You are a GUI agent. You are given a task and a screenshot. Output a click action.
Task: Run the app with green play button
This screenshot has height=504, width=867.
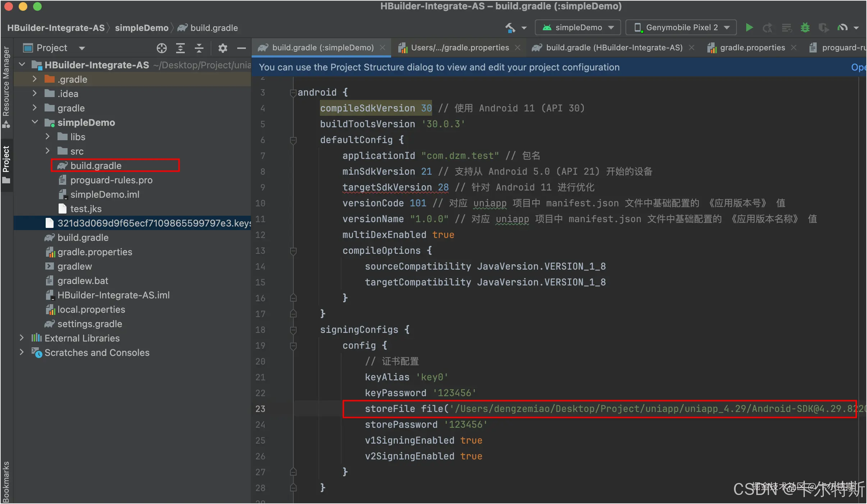(749, 28)
